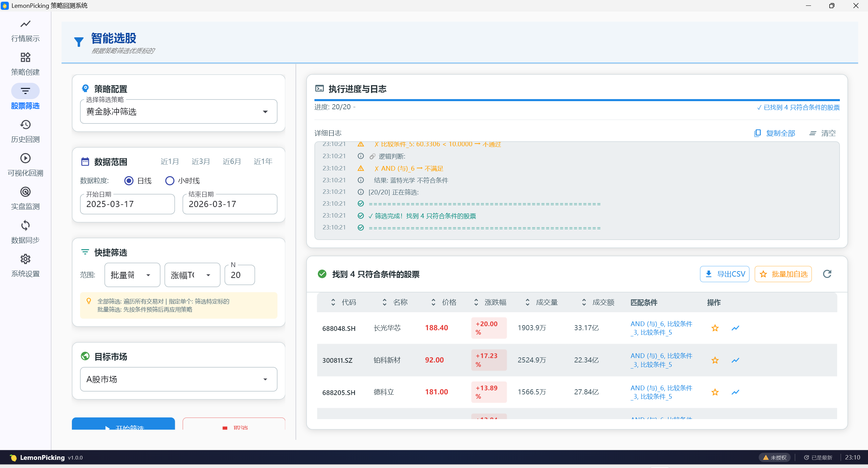Expand the 黄金脉冲筛选 strategy dropdown
Image resolution: width=868 pixels, height=468 pixels.
click(178, 112)
